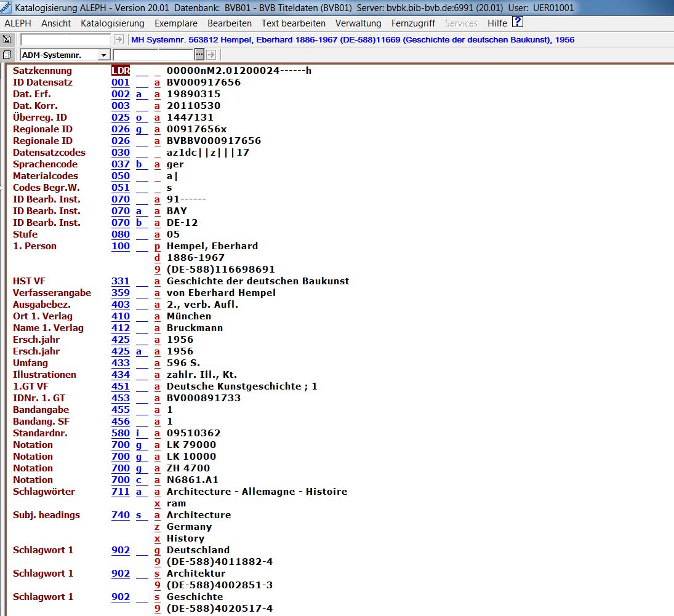674x616 pixels.
Task: Click field tag 100 link for 1. Person
Action: pos(121,246)
